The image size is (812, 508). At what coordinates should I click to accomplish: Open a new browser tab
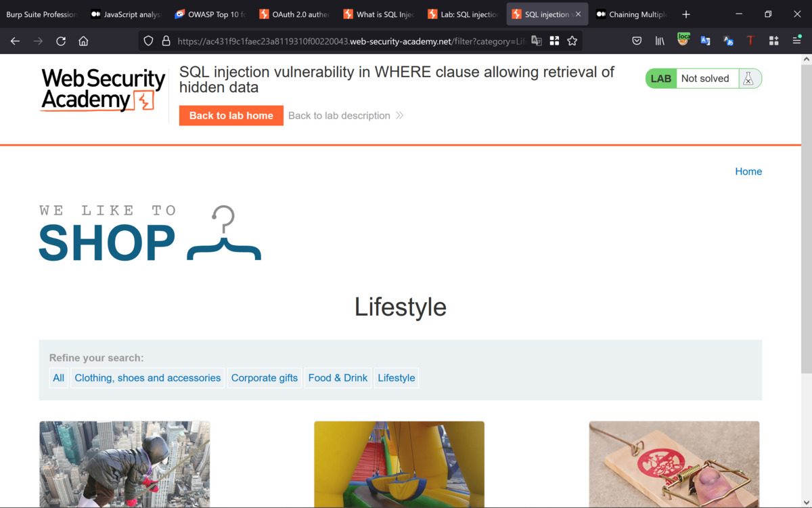tap(686, 14)
